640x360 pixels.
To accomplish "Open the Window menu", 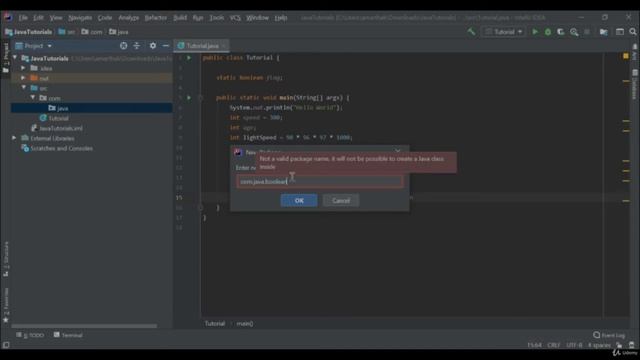I will click(x=257, y=18).
